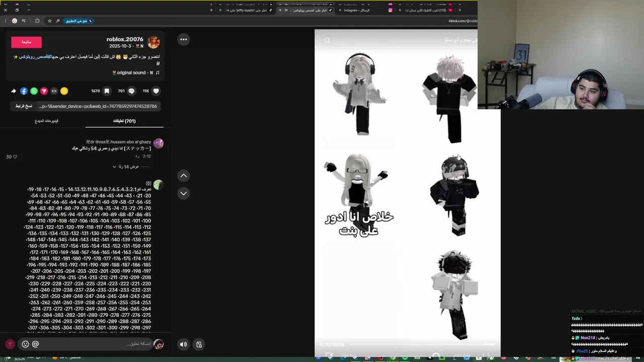
Task: Go to next video with down arrow
Action: pyautogui.click(x=184, y=193)
